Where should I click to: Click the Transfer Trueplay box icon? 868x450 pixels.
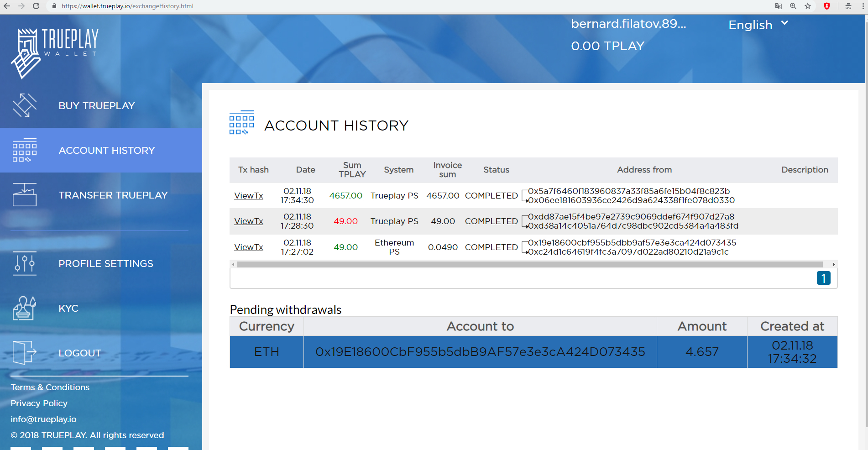25,195
